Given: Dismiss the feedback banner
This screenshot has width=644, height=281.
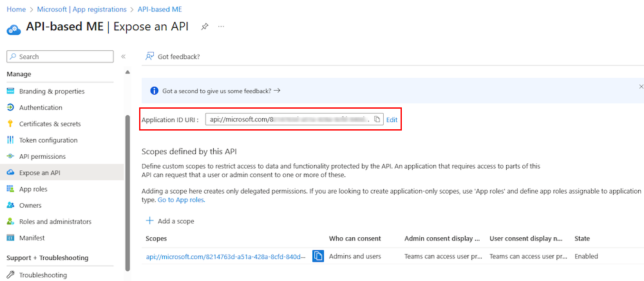Looking at the screenshot, I should (641, 87).
